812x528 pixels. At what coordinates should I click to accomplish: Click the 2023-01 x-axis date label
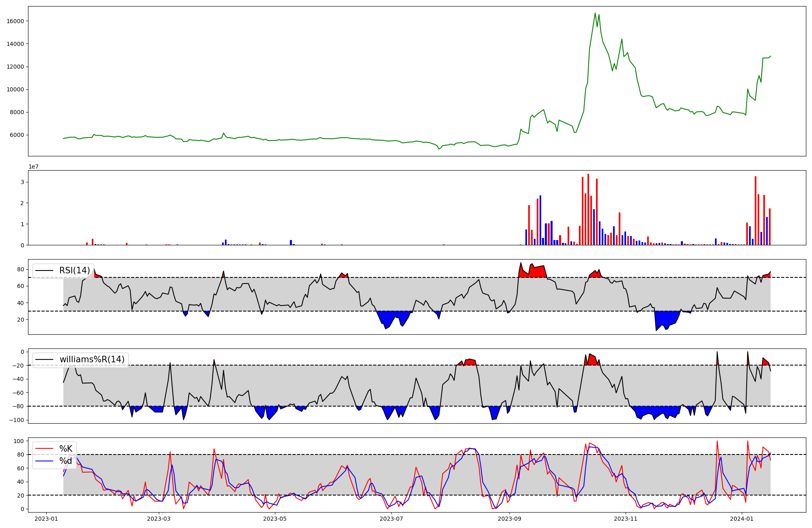click(x=46, y=519)
